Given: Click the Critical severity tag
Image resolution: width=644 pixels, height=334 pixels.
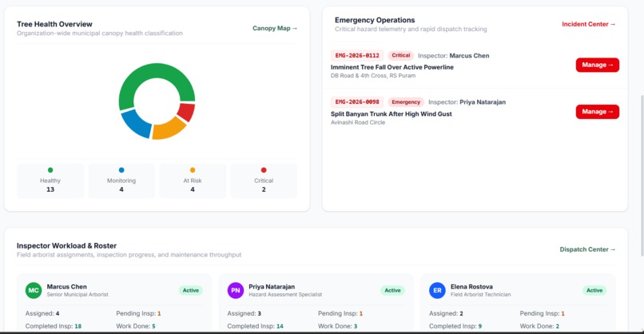Looking at the screenshot, I should click(401, 55).
